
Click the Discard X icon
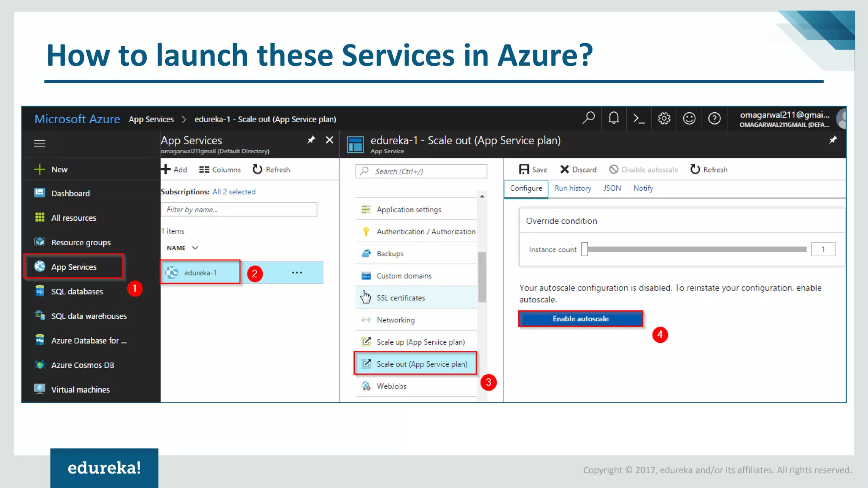565,169
